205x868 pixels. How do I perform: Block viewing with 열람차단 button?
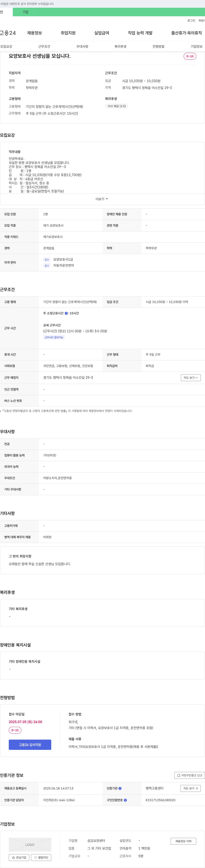click(x=41, y=858)
